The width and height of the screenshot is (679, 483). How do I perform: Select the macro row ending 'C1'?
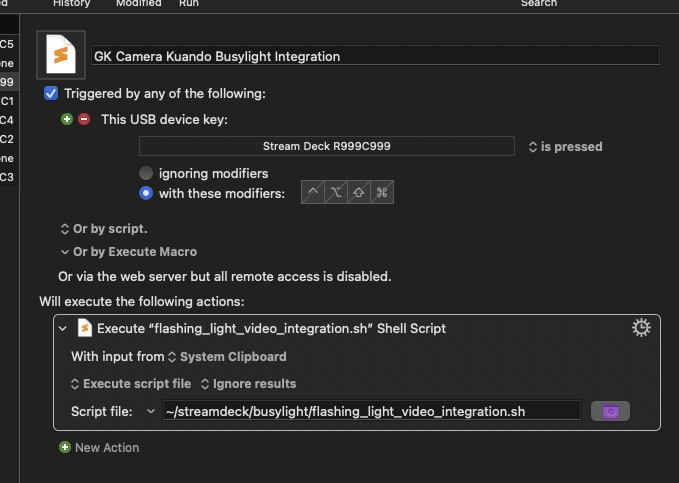tap(9, 101)
